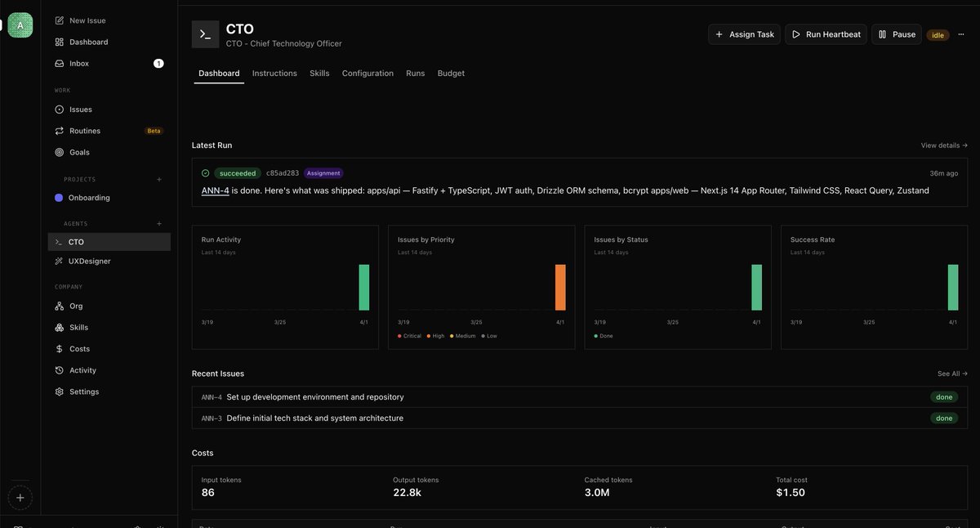Click the Input tokens 86 value
Viewport: 980px width, 528px height.
[x=207, y=493]
